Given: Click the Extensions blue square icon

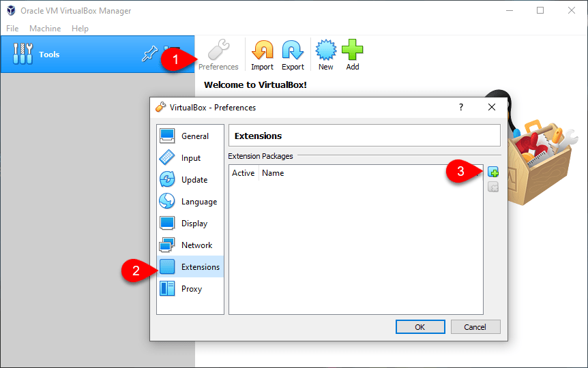Looking at the screenshot, I should pos(167,266).
